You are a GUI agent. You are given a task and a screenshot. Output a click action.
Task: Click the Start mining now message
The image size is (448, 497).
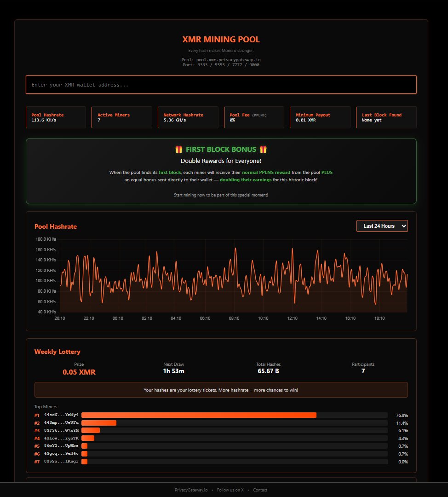point(221,195)
